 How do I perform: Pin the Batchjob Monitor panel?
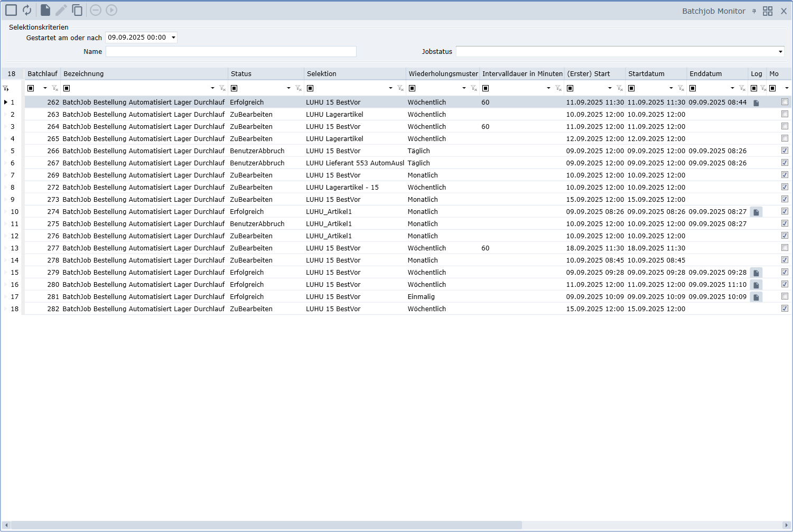click(754, 11)
